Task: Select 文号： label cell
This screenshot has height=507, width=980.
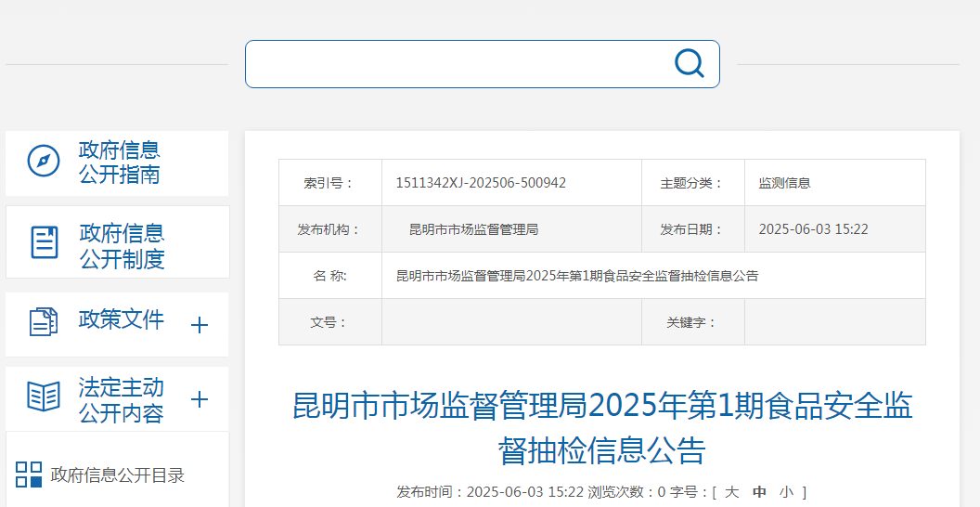Action: 330,322
